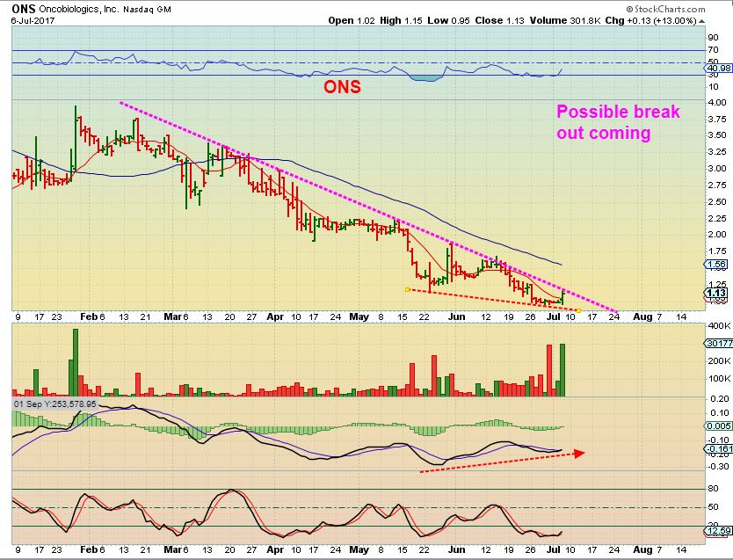Click the ONS ticker symbol in the header
The width and height of the screenshot is (733, 560).
(23, 9)
